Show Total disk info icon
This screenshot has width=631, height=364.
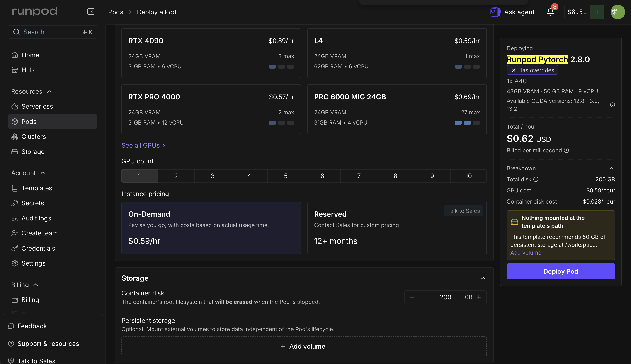point(536,179)
